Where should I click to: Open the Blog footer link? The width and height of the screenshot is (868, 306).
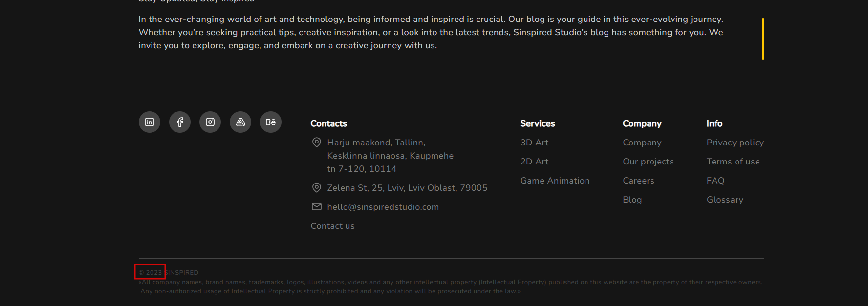[x=632, y=200]
